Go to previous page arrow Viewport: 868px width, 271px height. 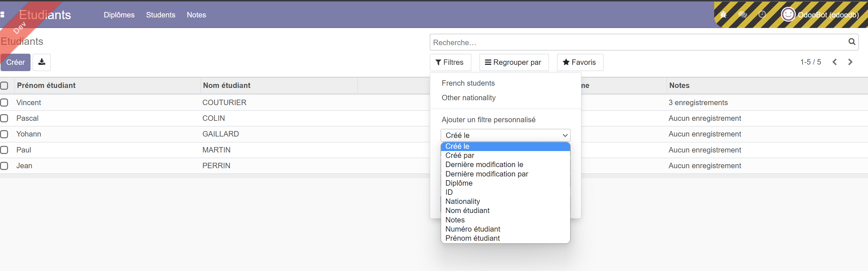coord(835,62)
